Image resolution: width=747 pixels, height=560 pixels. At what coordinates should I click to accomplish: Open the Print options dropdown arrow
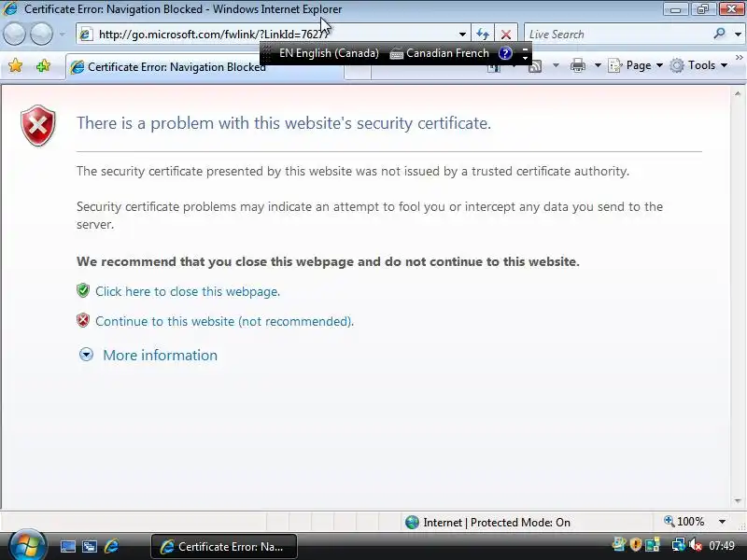[598, 65]
